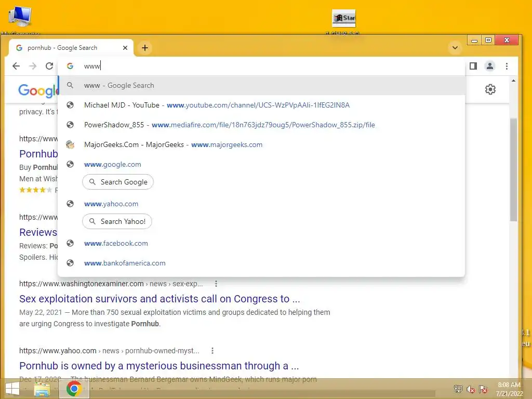Click the page vertical scrollbar thumb
The image size is (532, 399).
(x=513, y=170)
